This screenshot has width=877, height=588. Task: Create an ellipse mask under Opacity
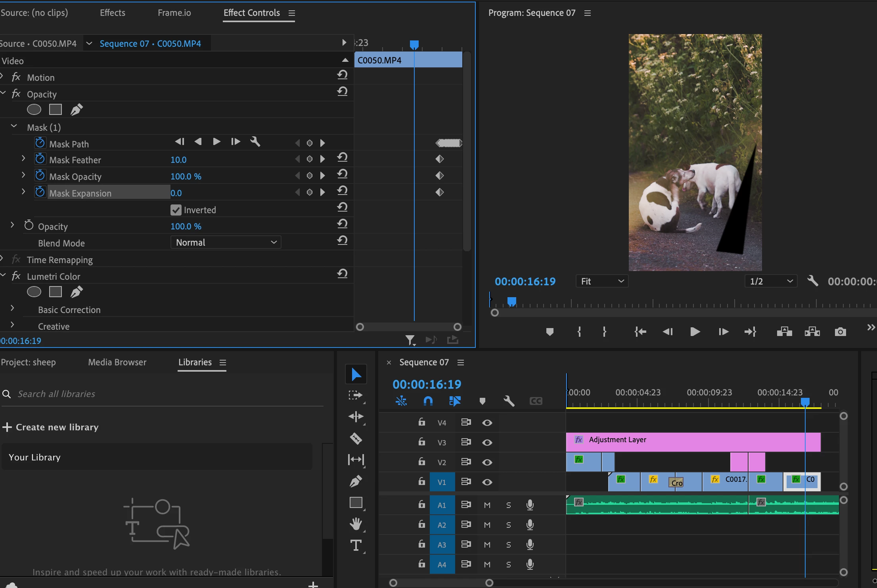click(34, 109)
